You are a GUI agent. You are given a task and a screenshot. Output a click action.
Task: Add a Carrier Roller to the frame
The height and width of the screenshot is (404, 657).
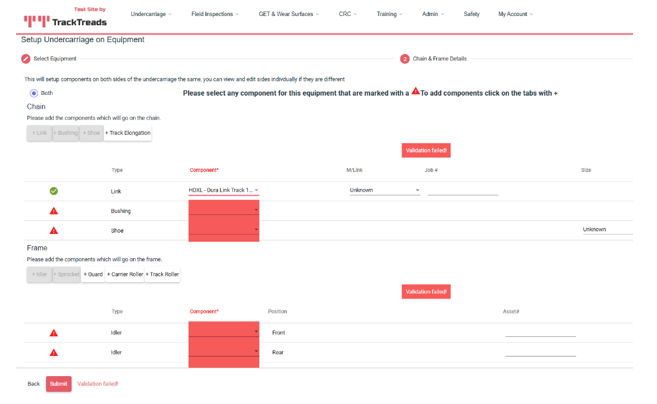coord(125,274)
